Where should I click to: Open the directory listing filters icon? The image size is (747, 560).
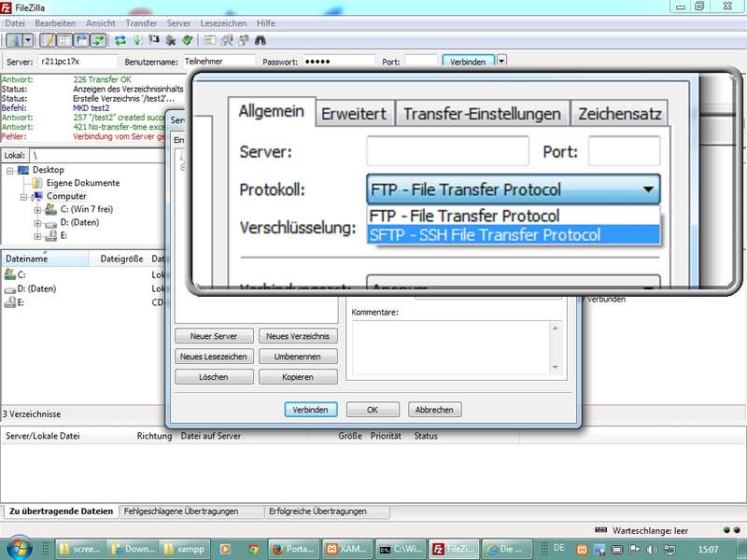[209, 40]
